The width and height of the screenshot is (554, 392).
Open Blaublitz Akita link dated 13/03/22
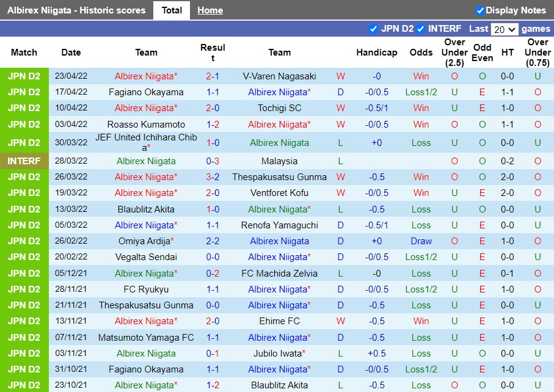pos(146,209)
